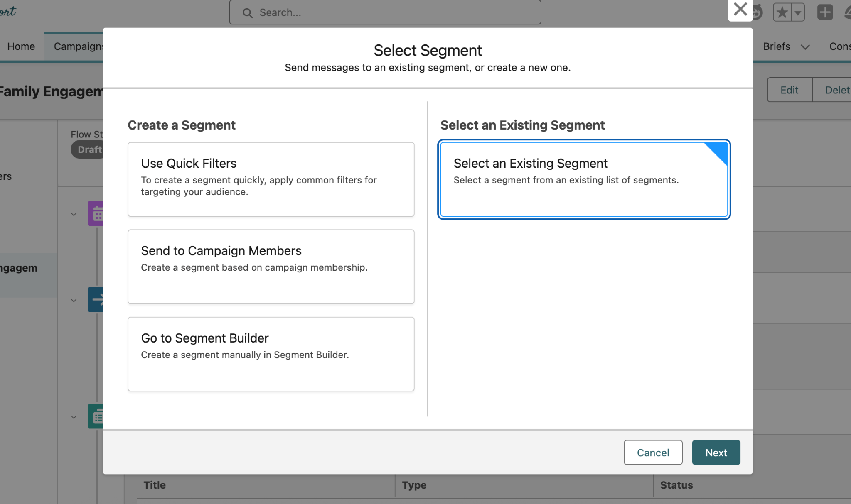Click the blue arrow flow element icon
851x504 pixels.
96,299
